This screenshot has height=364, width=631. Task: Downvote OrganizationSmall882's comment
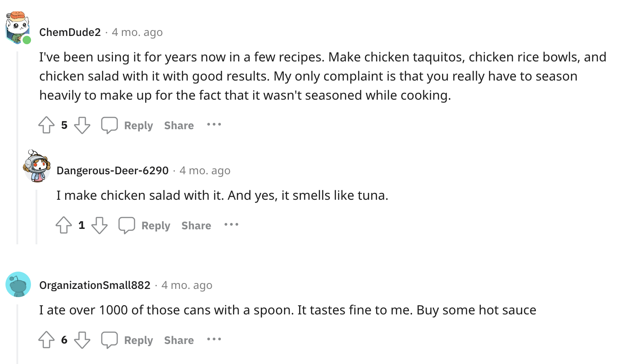coord(82,340)
